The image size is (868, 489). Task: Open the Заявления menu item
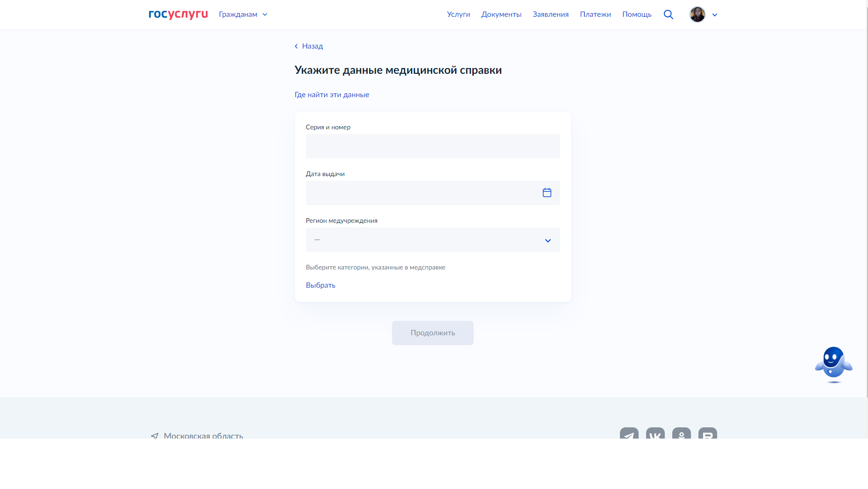point(550,14)
